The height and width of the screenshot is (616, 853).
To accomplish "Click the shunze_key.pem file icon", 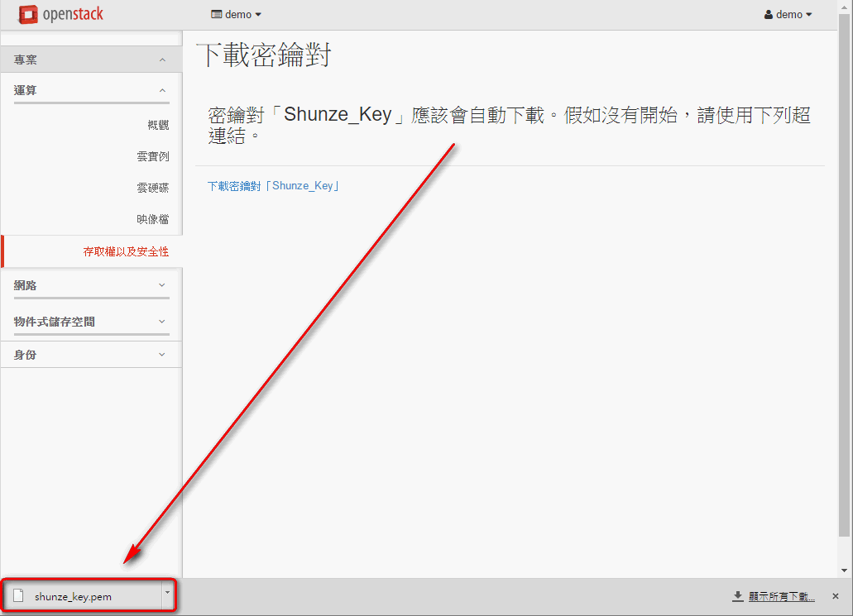I will point(18,596).
